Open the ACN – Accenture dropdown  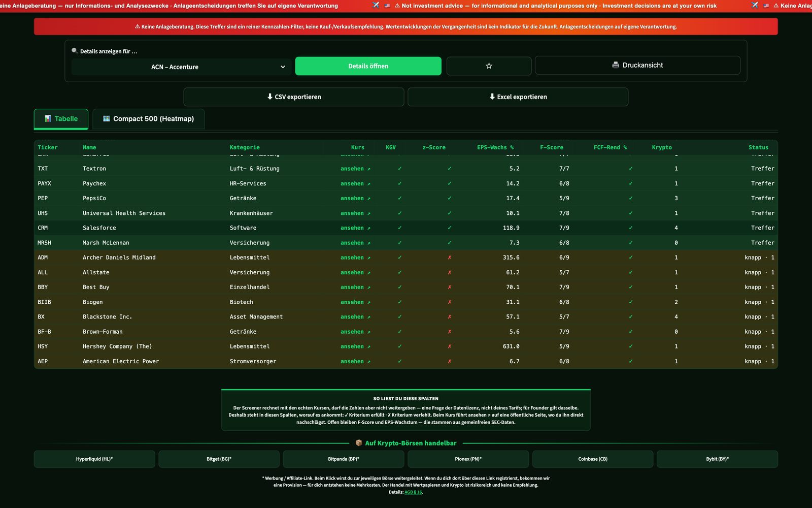(181, 67)
